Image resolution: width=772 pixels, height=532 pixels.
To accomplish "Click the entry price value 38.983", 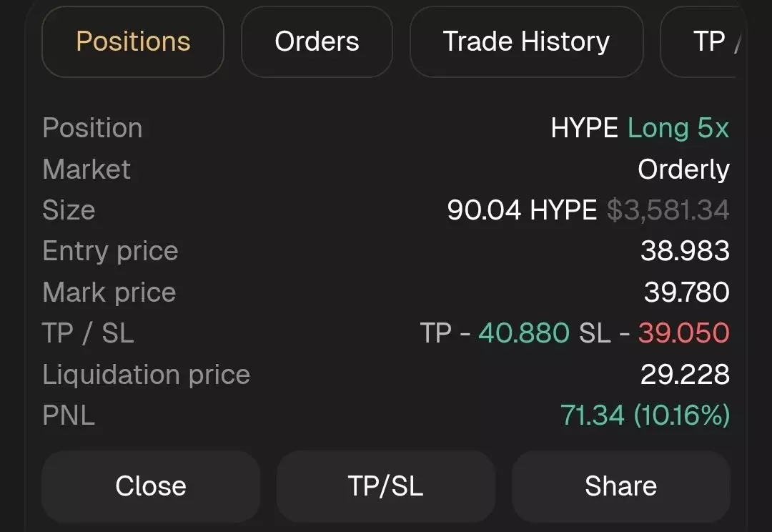I will 685,251.
